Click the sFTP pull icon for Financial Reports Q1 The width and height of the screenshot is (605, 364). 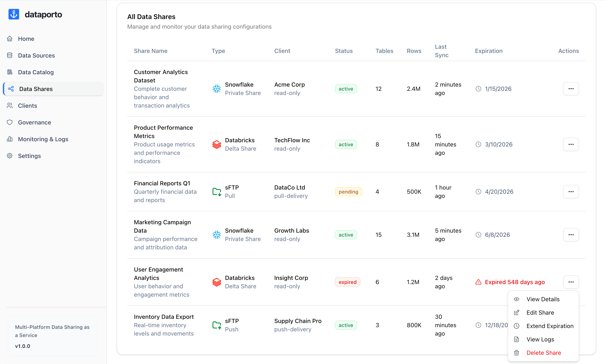[217, 192]
